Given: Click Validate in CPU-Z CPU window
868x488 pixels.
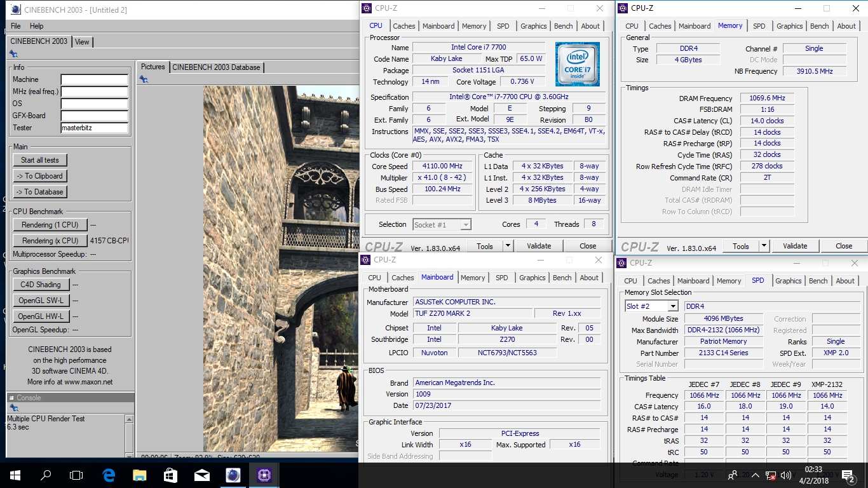Looking at the screenshot, I should 539,246.
